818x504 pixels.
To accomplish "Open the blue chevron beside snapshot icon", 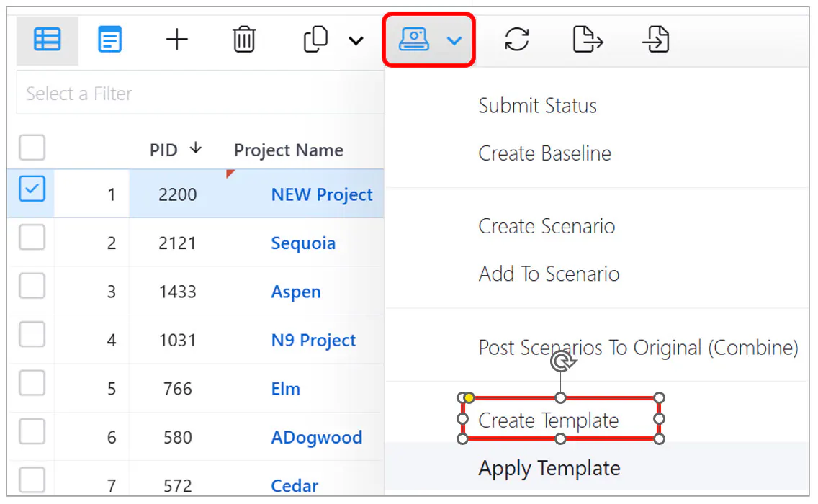I will click(x=454, y=41).
